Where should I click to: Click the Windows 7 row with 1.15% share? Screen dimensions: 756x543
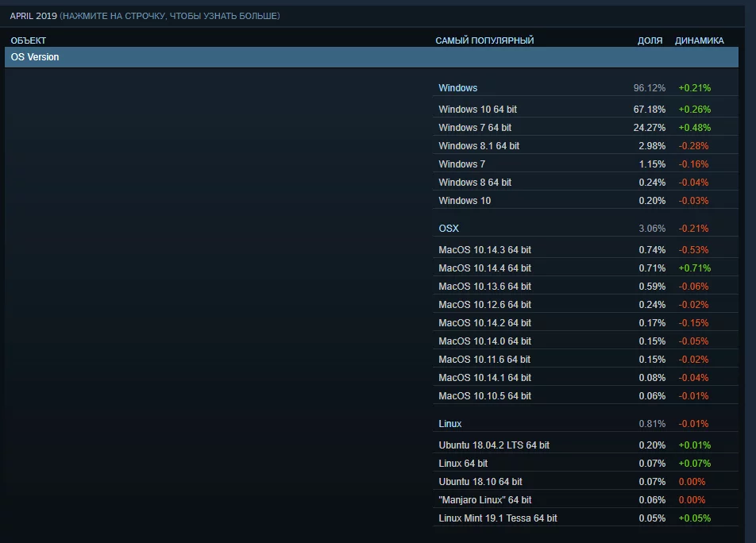(585, 164)
